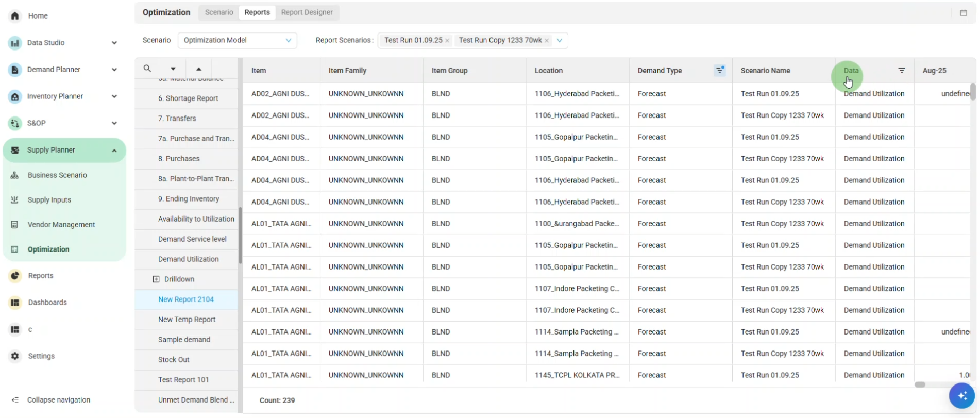
Task: Remove Test Run Copy 1233 70wk tag
Action: click(547, 40)
